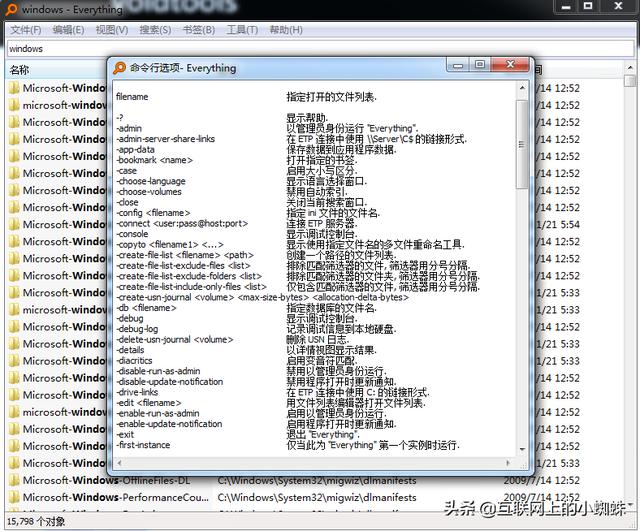This screenshot has height=531, width=640.
Task: Open the 视图(V) menu
Action: pyautogui.click(x=112, y=30)
